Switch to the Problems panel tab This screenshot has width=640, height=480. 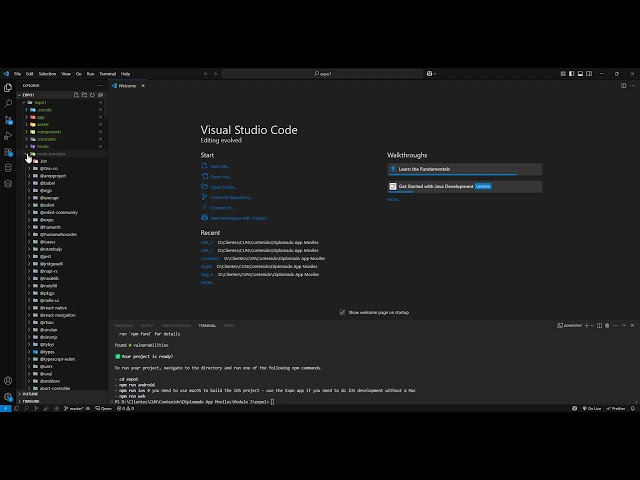(x=124, y=325)
